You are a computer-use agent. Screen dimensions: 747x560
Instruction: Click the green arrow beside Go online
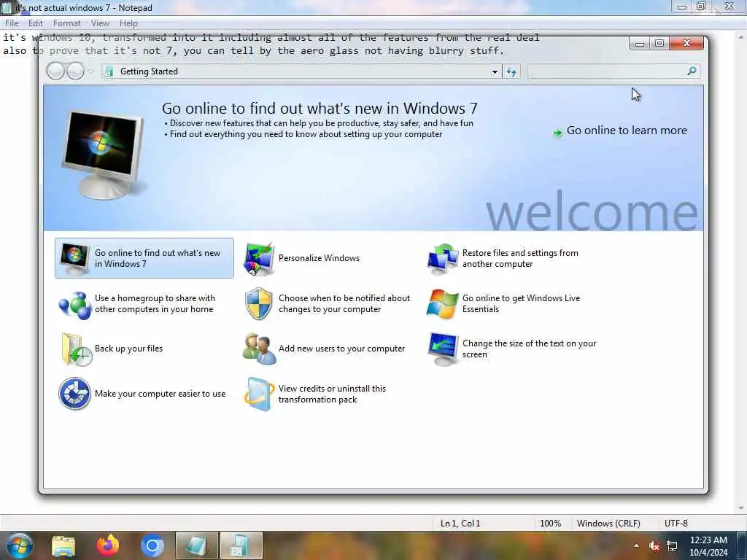(x=557, y=133)
